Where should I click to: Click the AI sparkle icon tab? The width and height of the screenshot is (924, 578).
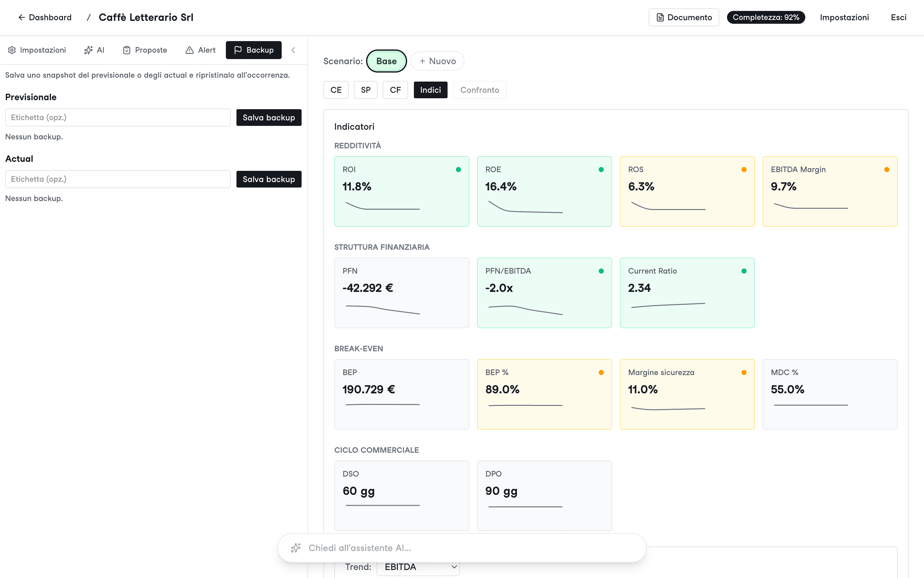point(88,50)
